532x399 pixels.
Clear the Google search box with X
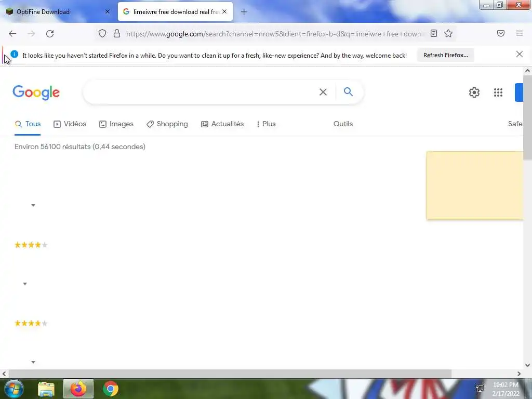click(x=323, y=92)
